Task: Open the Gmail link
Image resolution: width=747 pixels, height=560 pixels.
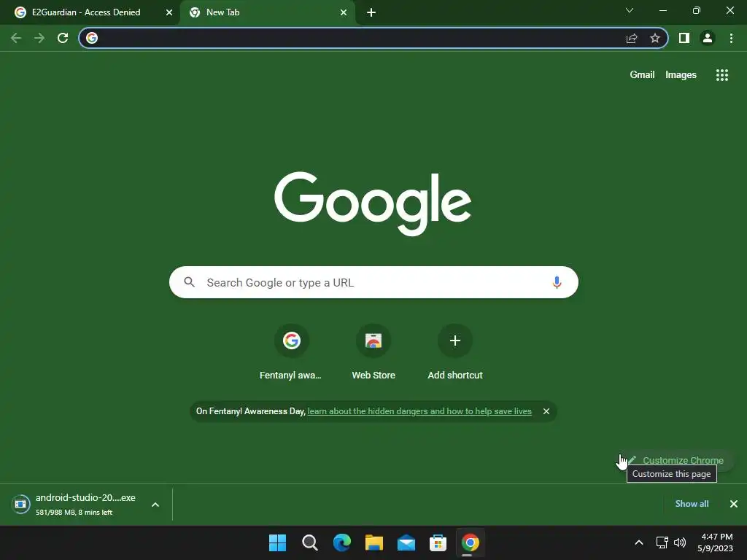Action: tap(642, 75)
